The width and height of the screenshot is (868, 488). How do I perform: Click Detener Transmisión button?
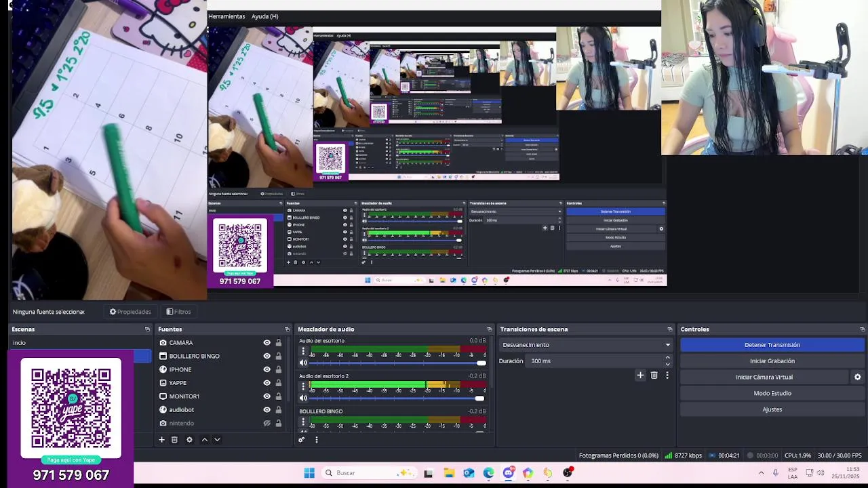pyautogui.click(x=772, y=345)
